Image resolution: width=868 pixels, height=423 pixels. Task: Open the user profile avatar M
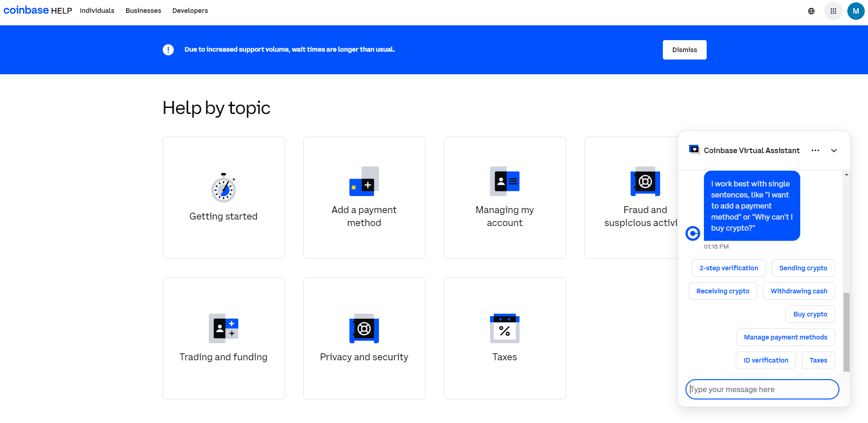point(856,11)
